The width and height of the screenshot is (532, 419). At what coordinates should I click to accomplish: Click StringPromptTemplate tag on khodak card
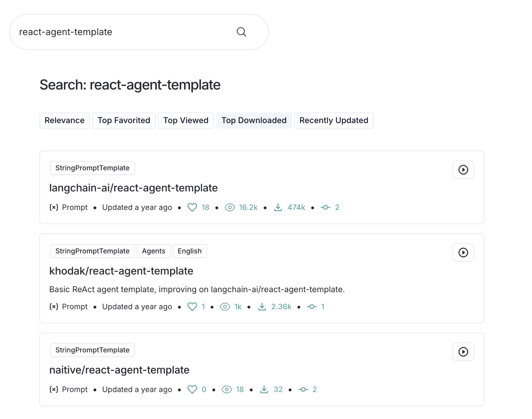coord(92,251)
